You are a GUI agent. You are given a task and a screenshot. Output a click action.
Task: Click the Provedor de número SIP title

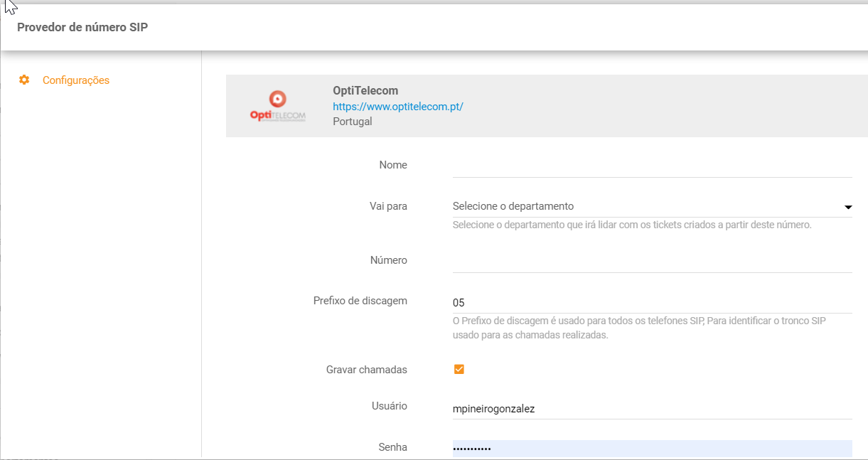(82, 28)
